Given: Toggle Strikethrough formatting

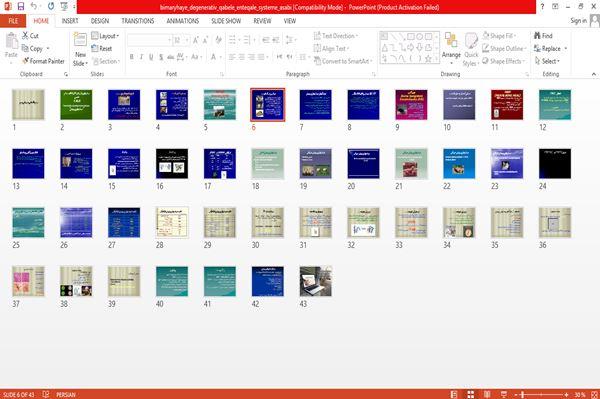Looking at the screenshot, I should [x=171, y=57].
